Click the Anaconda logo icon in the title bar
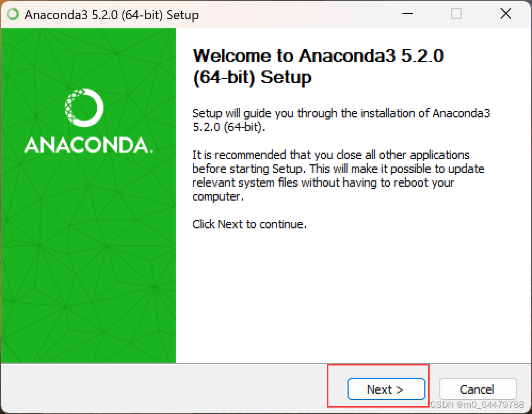This screenshot has width=532, height=414. point(13,14)
